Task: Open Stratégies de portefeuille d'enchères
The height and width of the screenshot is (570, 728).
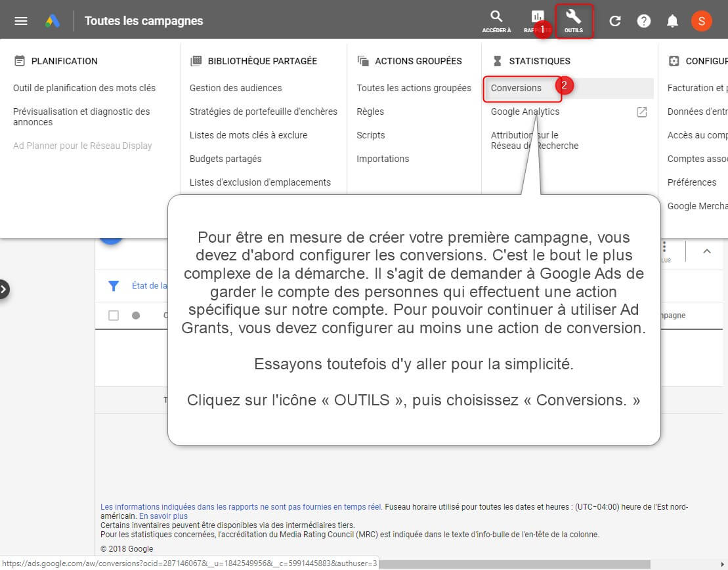Action: click(263, 112)
